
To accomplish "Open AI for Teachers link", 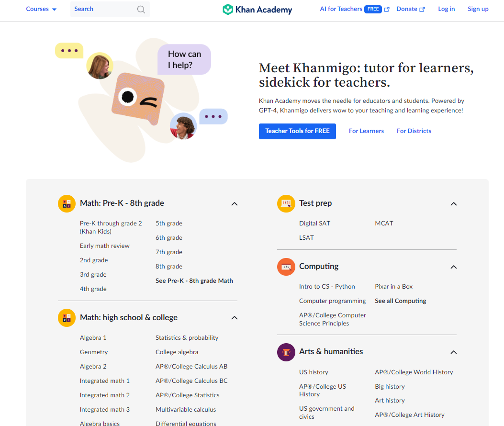I will tap(341, 9).
